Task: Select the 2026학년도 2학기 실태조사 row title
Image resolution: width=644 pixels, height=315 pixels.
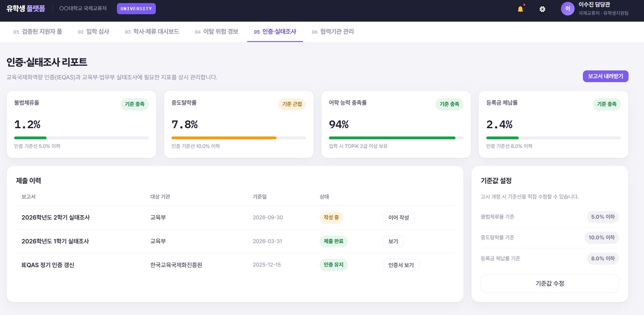Action: 56,218
